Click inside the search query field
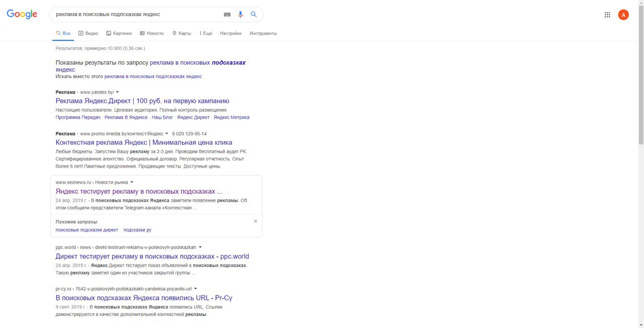Screen dimensions: 644x328 coord(136,15)
